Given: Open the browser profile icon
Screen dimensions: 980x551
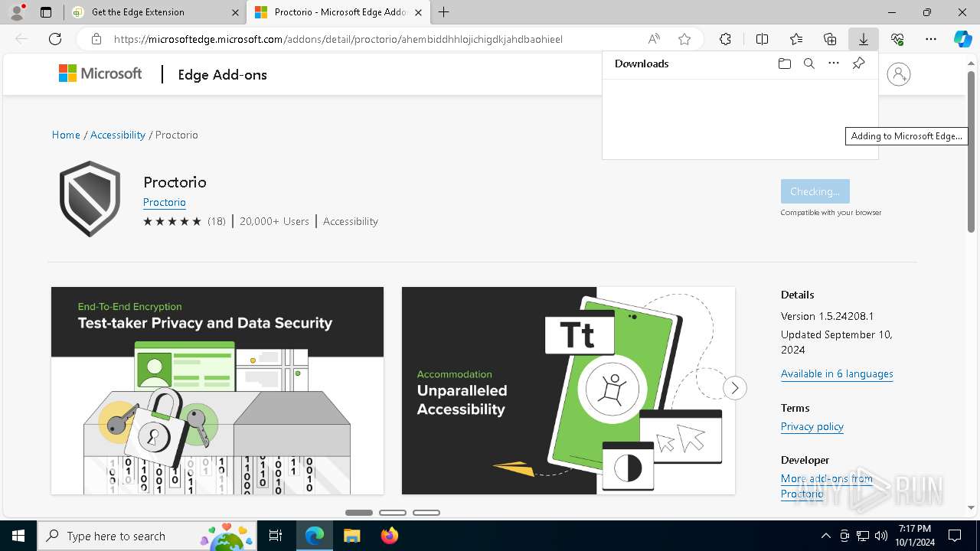Looking at the screenshot, I should [17, 11].
